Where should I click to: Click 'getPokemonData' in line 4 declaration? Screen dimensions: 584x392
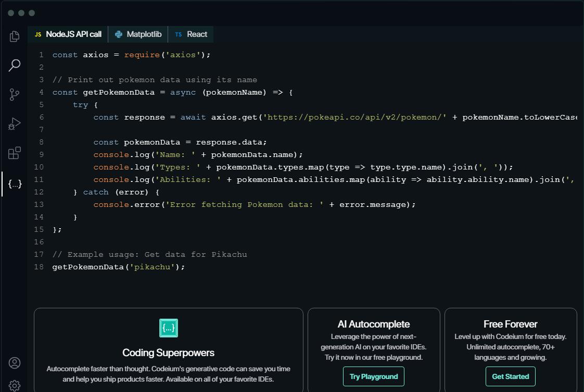coord(119,92)
